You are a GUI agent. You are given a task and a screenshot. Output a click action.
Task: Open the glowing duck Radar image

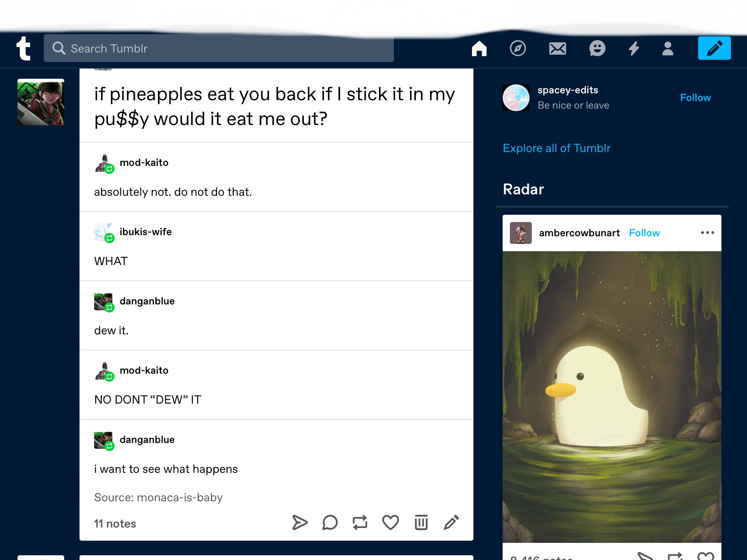[612, 397]
